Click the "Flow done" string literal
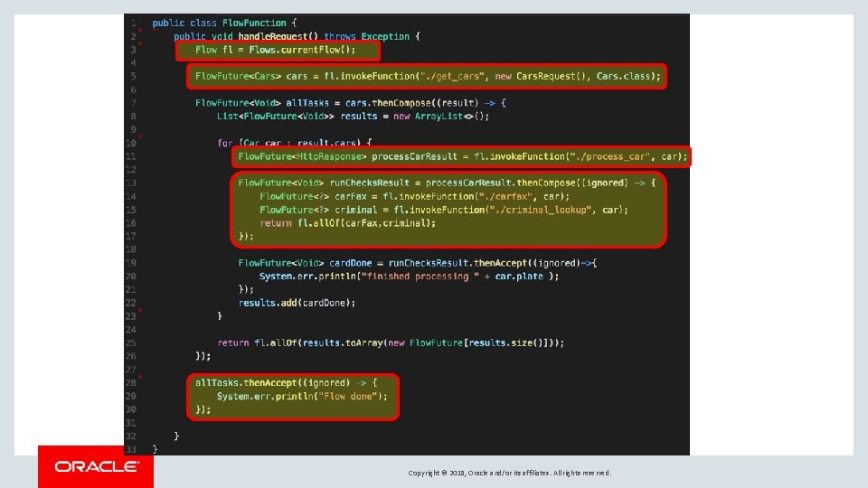The width and height of the screenshot is (868, 488). pyautogui.click(x=350, y=396)
